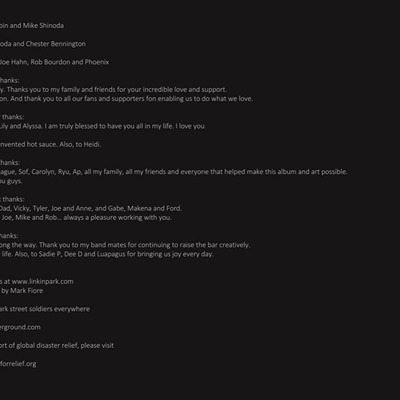Select the Chester Bennington credit line
This screenshot has height=400, width=400.
click(43, 44)
